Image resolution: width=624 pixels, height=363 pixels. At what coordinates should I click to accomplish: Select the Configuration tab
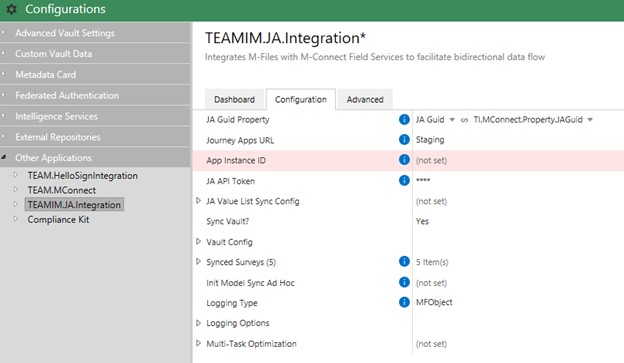coord(300,99)
